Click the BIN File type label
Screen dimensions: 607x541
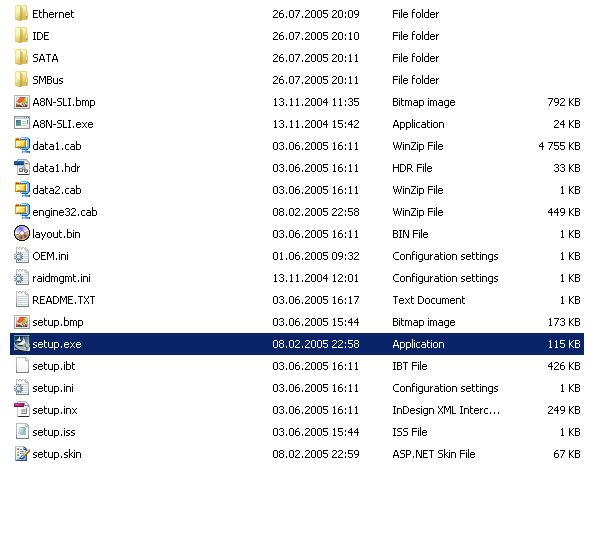click(410, 235)
